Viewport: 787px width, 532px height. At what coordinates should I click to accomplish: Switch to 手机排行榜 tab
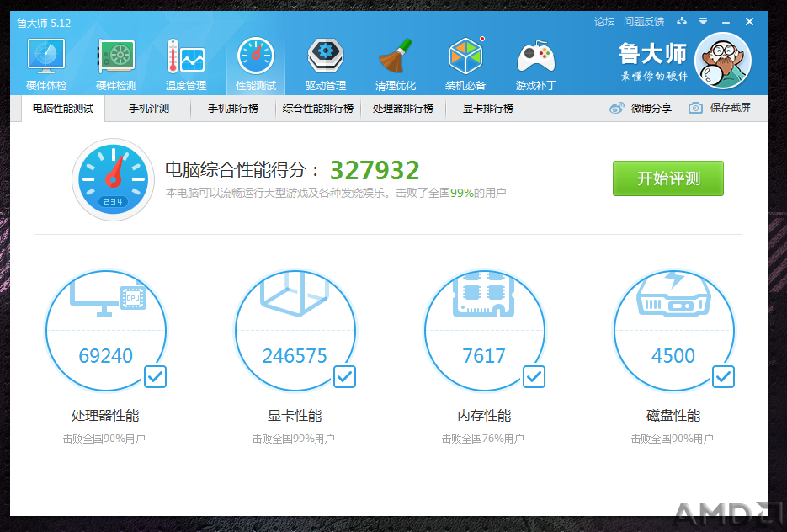(233, 109)
